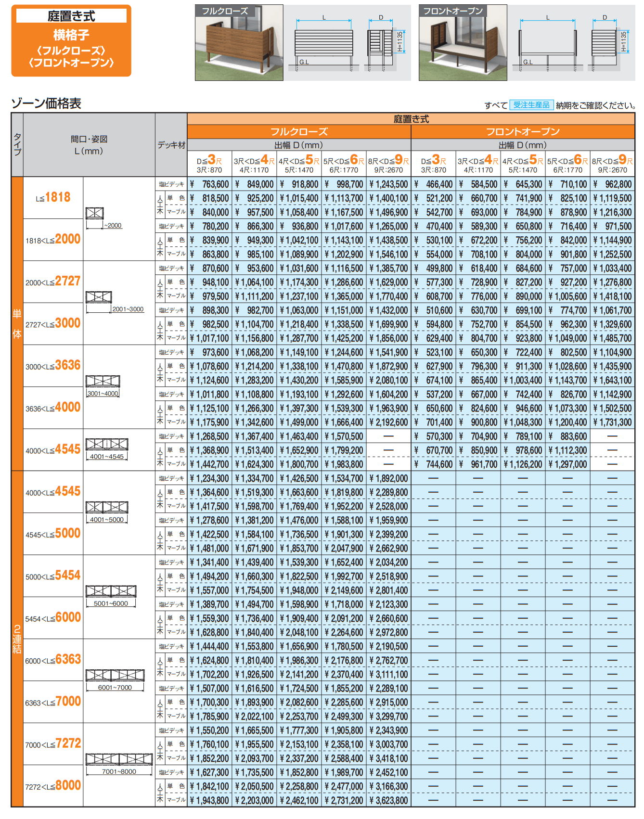This screenshot has width=644, height=819.
Task: Select the 5001~6000 span diagram icon
Action: pos(111,591)
